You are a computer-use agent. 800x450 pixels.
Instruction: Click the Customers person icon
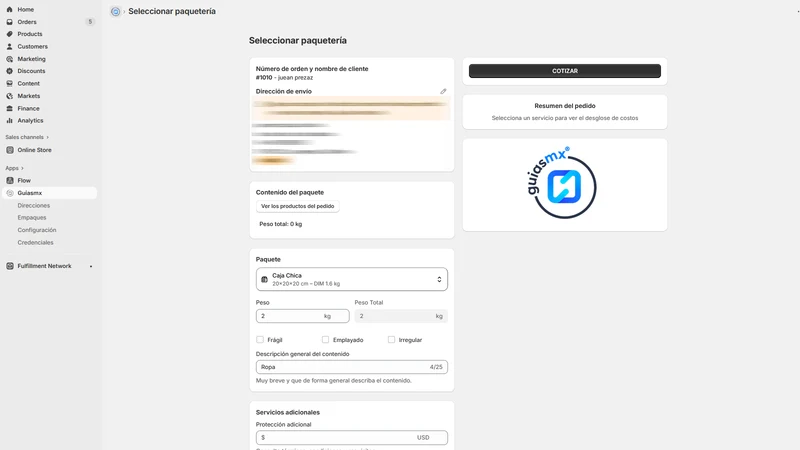point(9,46)
